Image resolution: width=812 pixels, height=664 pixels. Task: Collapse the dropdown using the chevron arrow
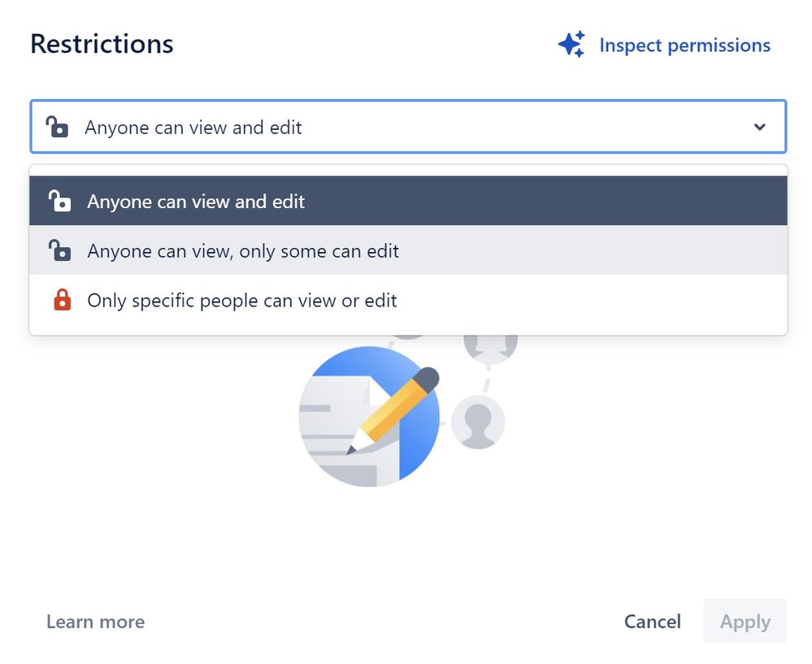(760, 127)
